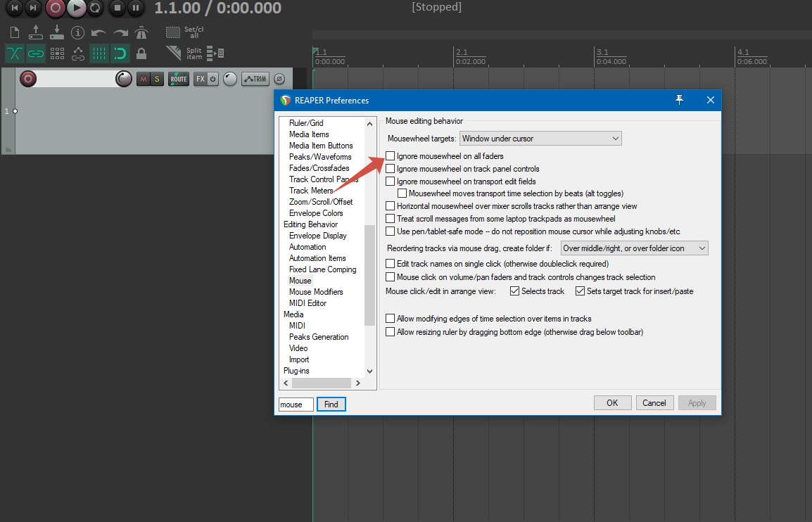Select Mouse Modifiers in preferences tree
Screen dimensions: 812x522
click(x=316, y=291)
